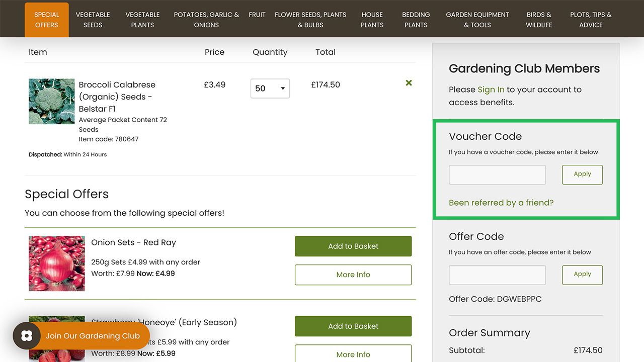Open Garden Equipment & Tools menu
The width and height of the screenshot is (644, 362).
(477, 20)
